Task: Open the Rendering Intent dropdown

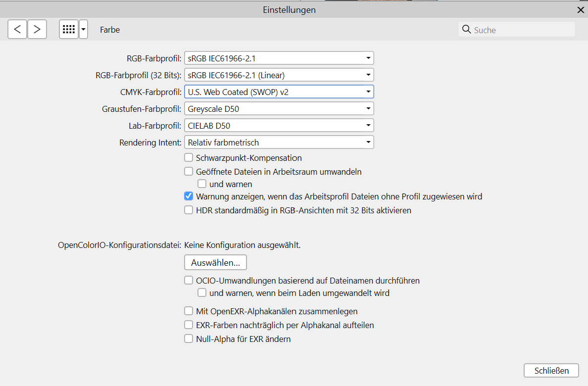Action: click(279, 142)
